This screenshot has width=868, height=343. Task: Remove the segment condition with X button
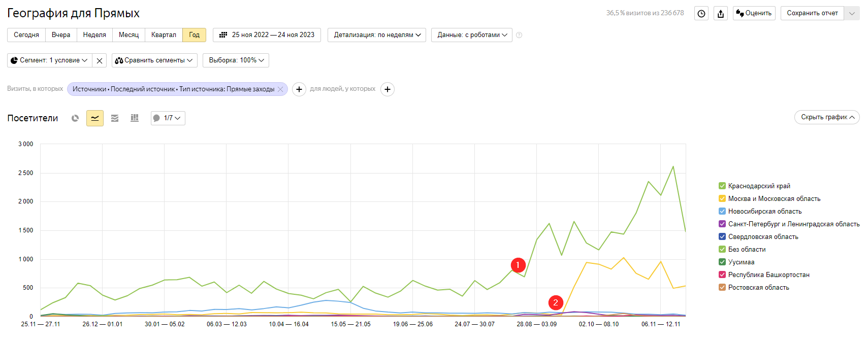pos(100,60)
